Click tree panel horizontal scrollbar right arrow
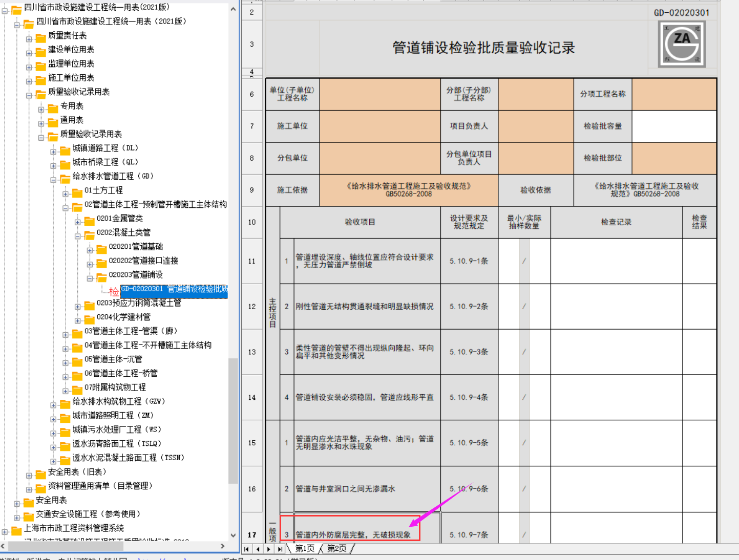Viewport: 739px width, 560px height. click(x=223, y=546)
